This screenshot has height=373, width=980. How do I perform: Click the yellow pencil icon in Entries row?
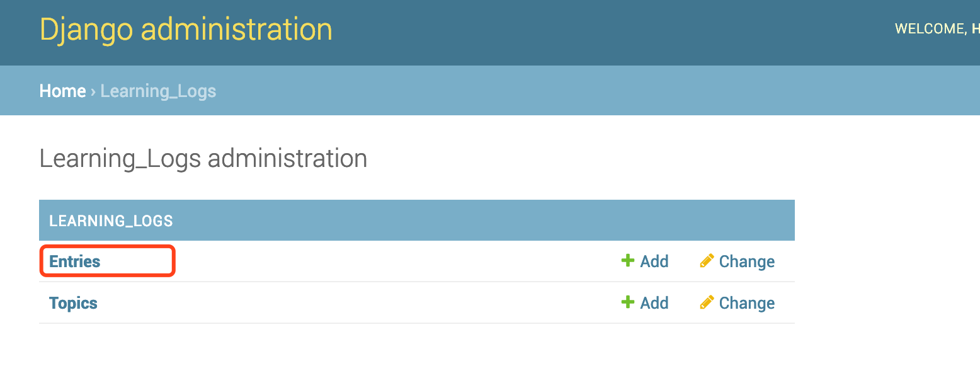pos(707,260)
